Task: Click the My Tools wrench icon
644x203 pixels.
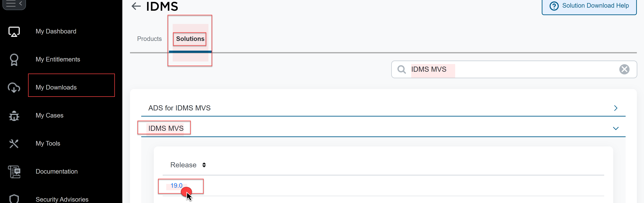Action: pyautogui.click(x=14, y=144)
